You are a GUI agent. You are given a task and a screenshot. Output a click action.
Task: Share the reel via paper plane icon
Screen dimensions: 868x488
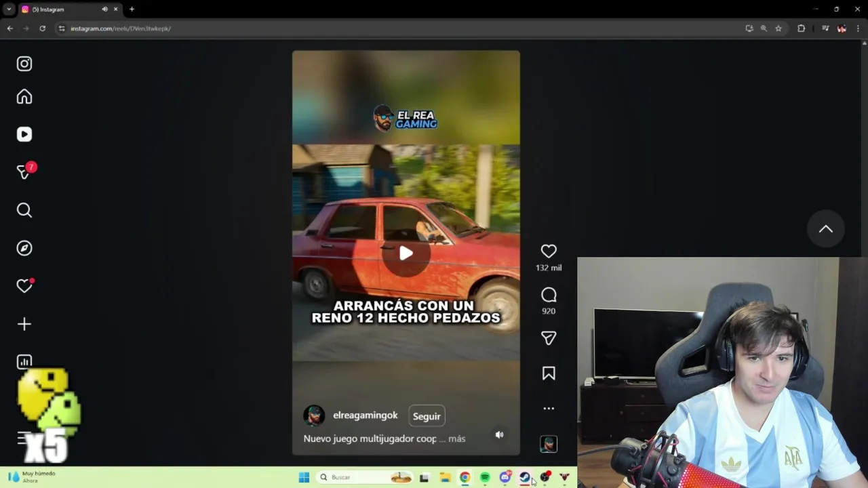[549, 338]
